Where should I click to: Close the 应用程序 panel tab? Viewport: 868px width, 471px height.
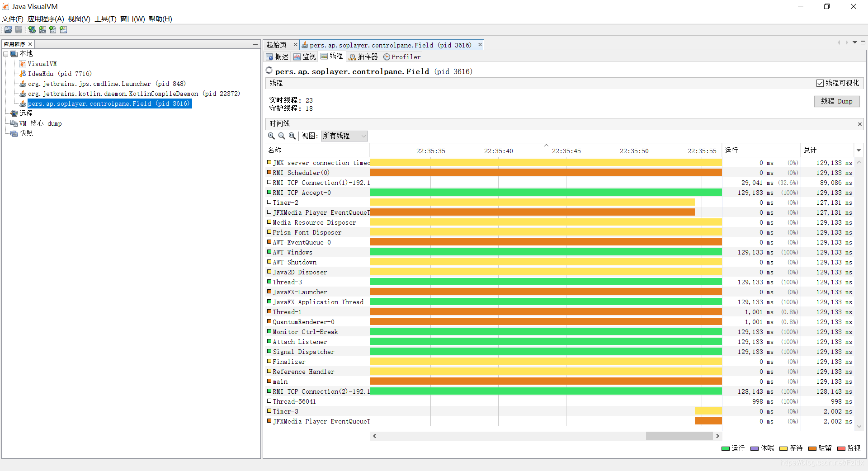point(30,44)
